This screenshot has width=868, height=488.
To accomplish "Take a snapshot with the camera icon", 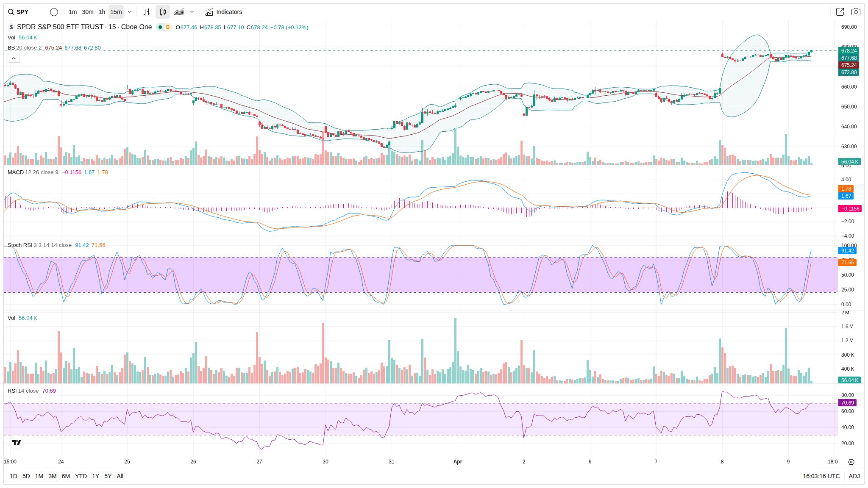I will [x=856, y=12].
